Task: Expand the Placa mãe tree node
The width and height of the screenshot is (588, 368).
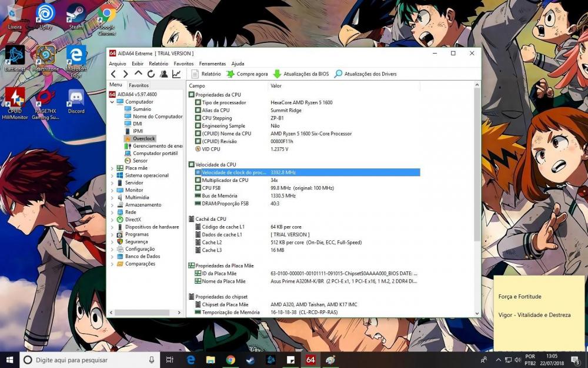Action: tap(112, 168)
